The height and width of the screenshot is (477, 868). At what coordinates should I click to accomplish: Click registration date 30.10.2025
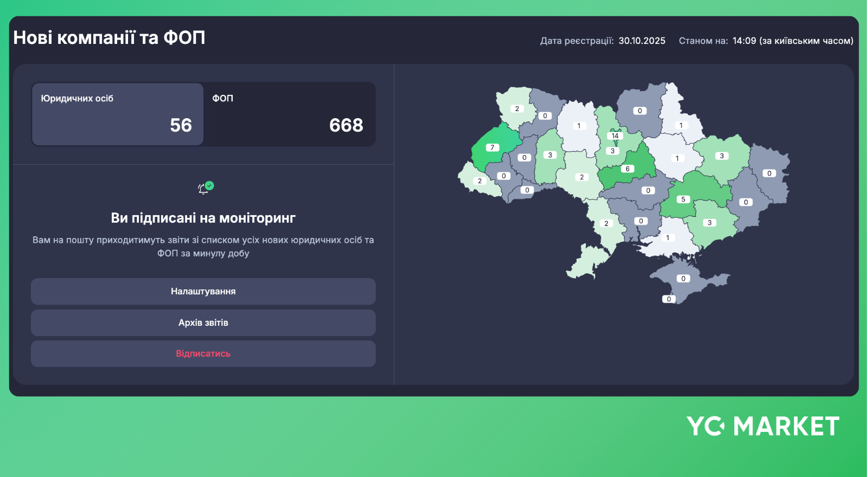coord(642,41)
